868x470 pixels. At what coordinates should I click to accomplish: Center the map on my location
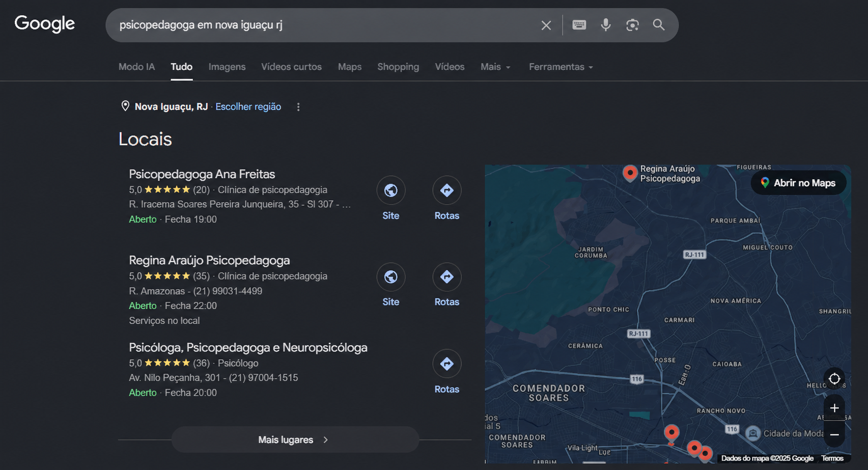tap(834, 379)
